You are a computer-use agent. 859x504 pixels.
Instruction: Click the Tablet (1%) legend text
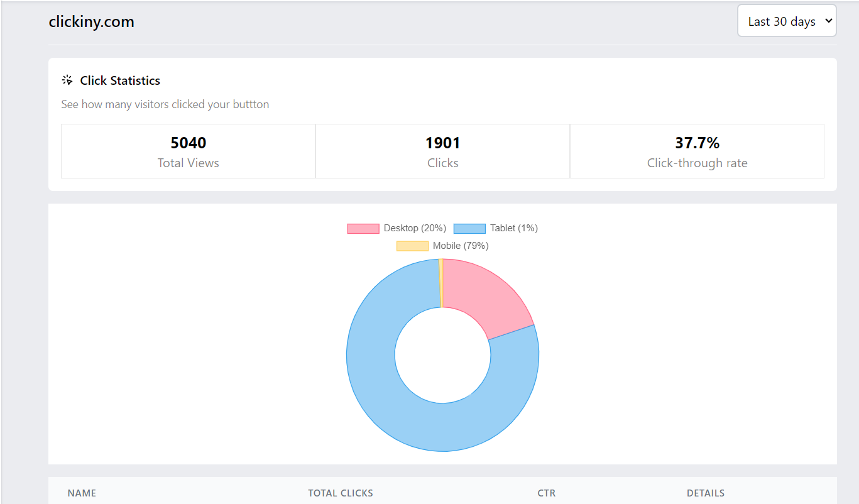[514, 228]
